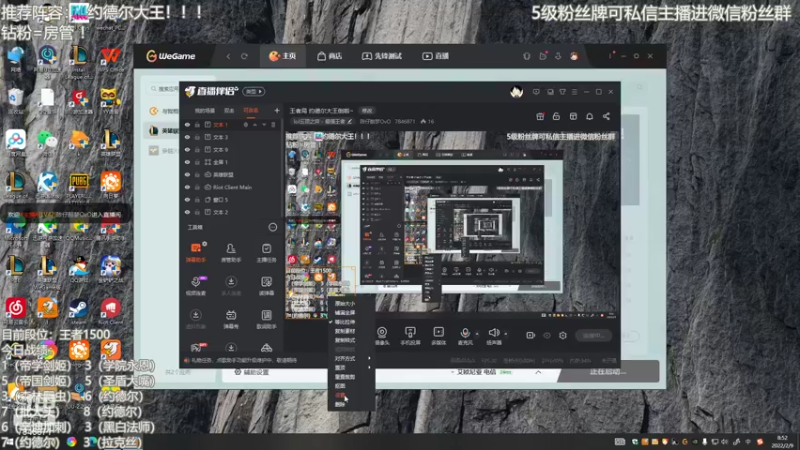Image resolution: width=800 pixels, height=450 pixels.
Task: Open the 对齐方式 submenu in the context menu
Action: (352, 359)
